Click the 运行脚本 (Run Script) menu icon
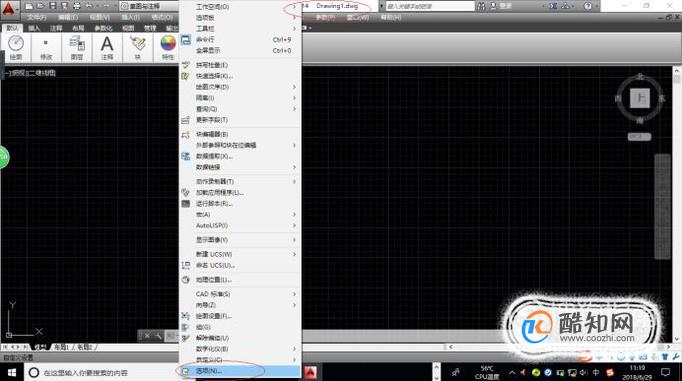The width and height of the screenshot is (682, 381). tap(186, 204)
